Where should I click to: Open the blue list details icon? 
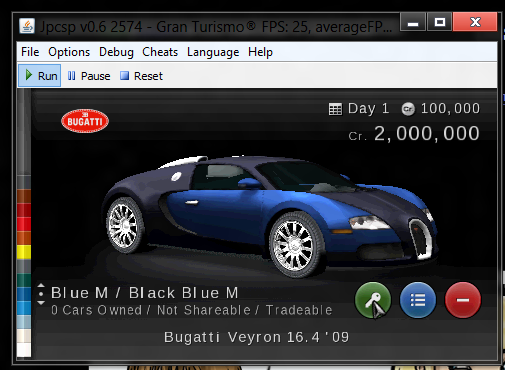coord(418,300)
